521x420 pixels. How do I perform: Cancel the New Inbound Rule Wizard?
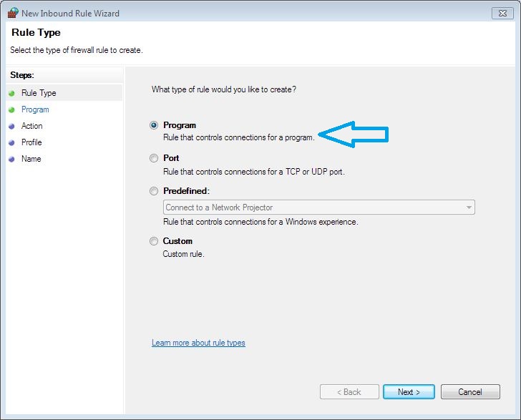coord(470,392)
